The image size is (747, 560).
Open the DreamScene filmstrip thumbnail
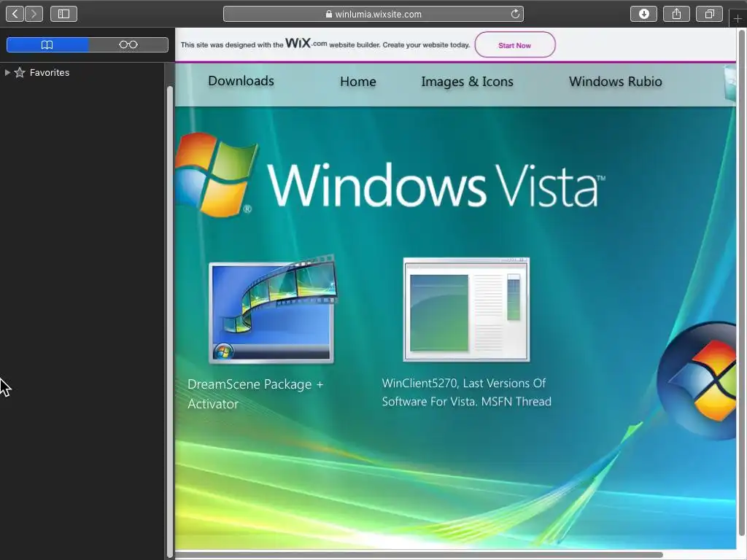point(273,309)
